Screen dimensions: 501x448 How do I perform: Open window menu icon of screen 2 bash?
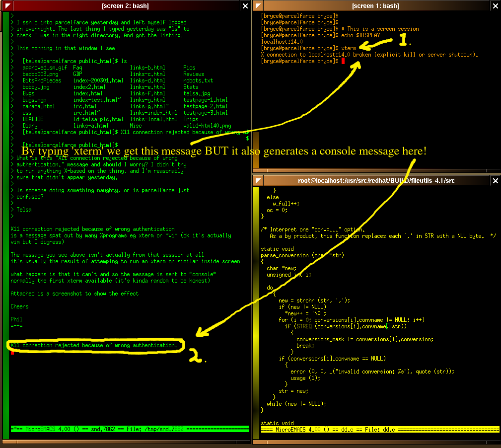coord(5,6)
